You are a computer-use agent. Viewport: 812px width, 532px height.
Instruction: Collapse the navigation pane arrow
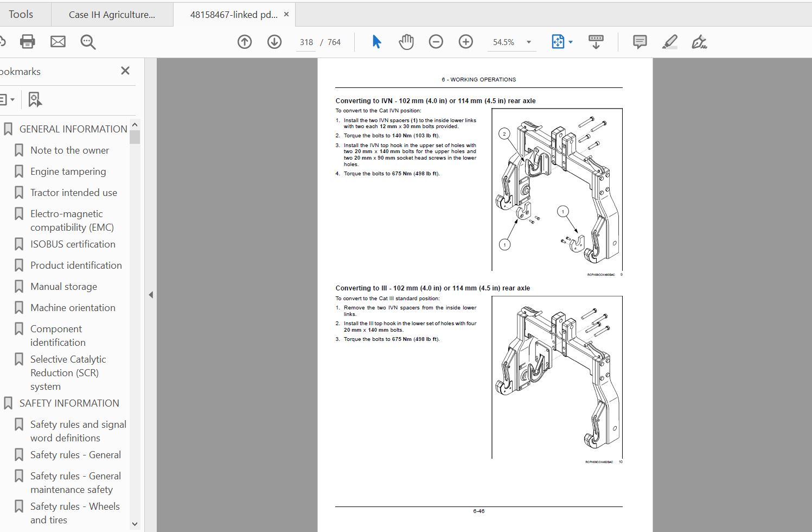point(151,295)
